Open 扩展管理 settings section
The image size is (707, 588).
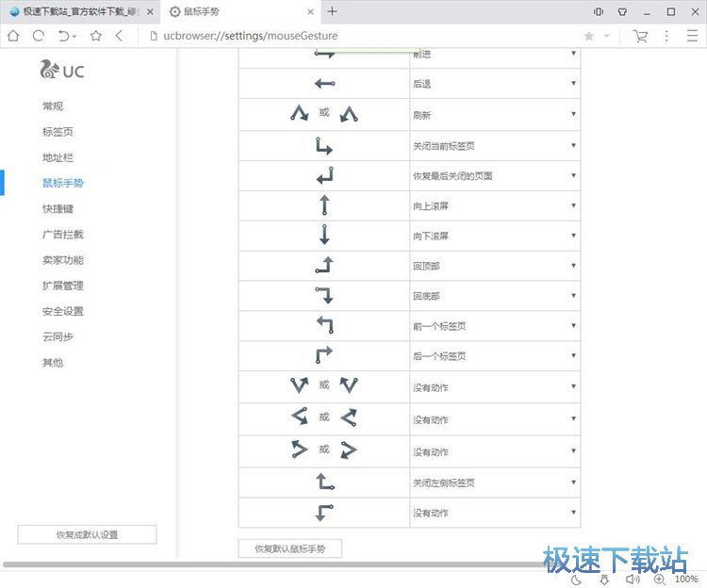(62, 286)
